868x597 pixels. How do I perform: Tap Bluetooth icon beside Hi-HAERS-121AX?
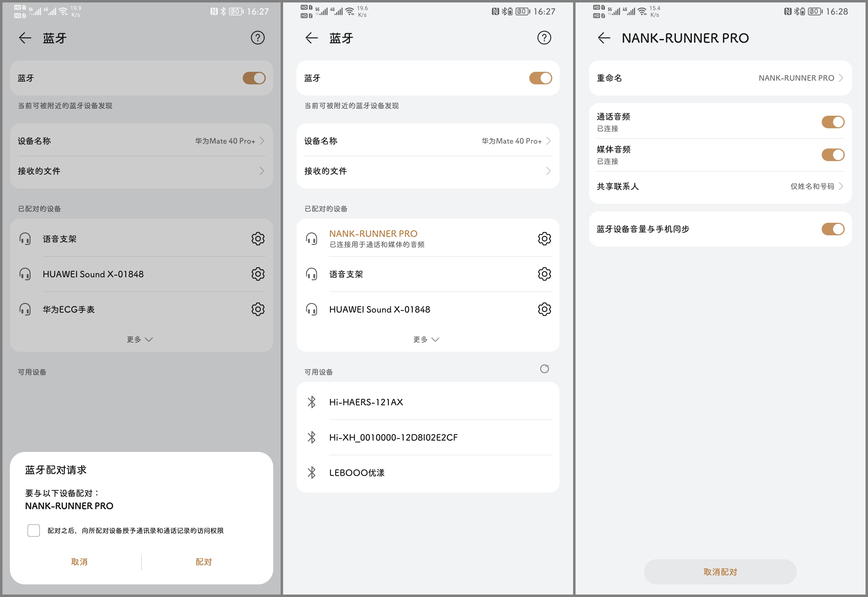[x=311, y=402]
